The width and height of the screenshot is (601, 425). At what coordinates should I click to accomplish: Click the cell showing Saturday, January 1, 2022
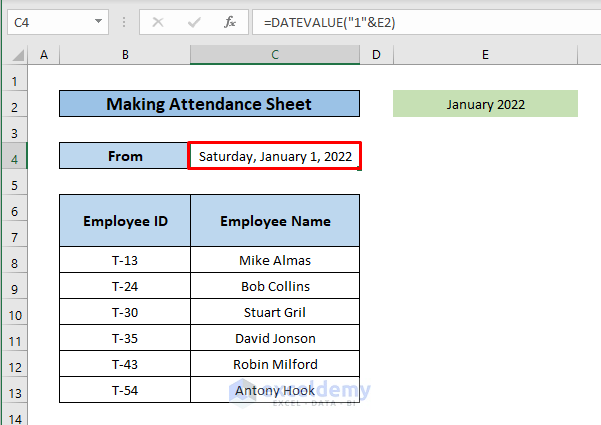point(275,156)
